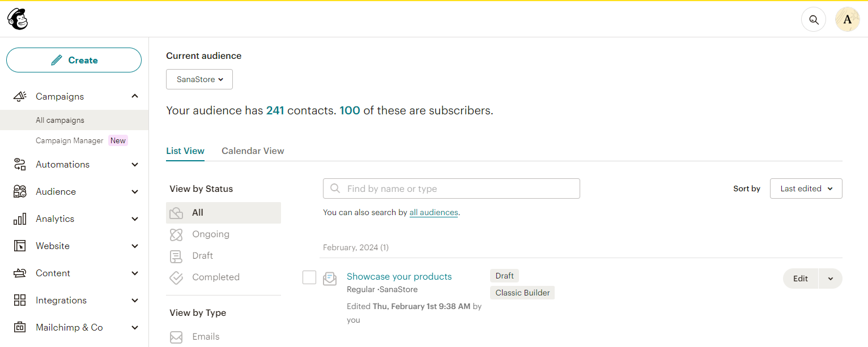This screenshot has width=868, height=347.
Task: Click the Classic Builder badge
Action: [x=522, y=293]
